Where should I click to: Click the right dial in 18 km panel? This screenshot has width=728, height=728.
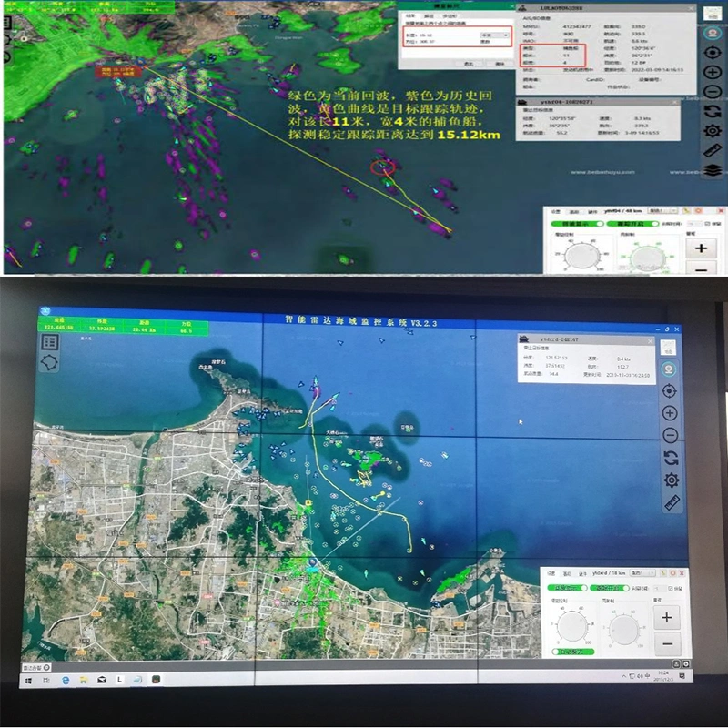point(624,630)
